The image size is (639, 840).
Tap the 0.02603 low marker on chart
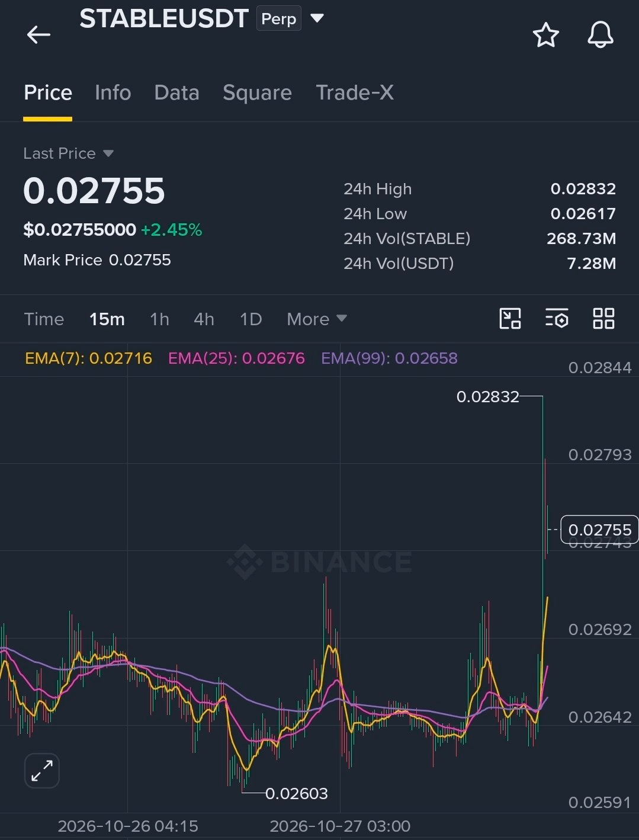[x=296, y=793]
